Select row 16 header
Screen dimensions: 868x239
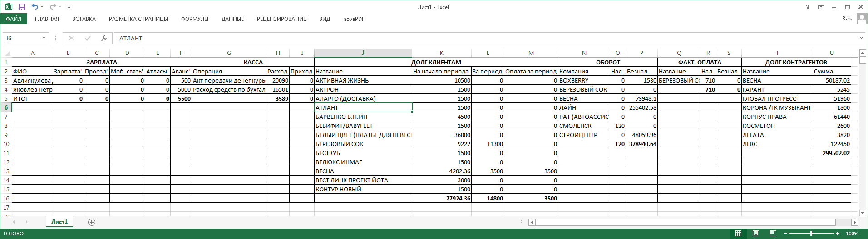[x=6, y=198]
